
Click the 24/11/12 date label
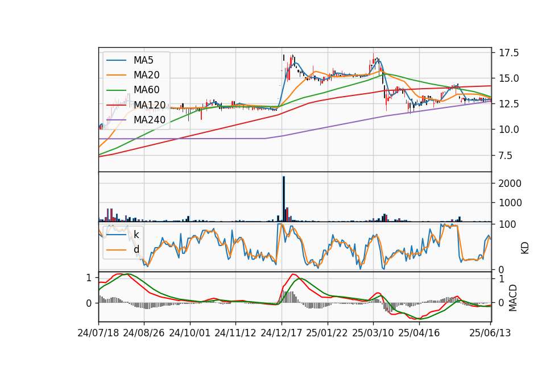[x=235, y=333]
